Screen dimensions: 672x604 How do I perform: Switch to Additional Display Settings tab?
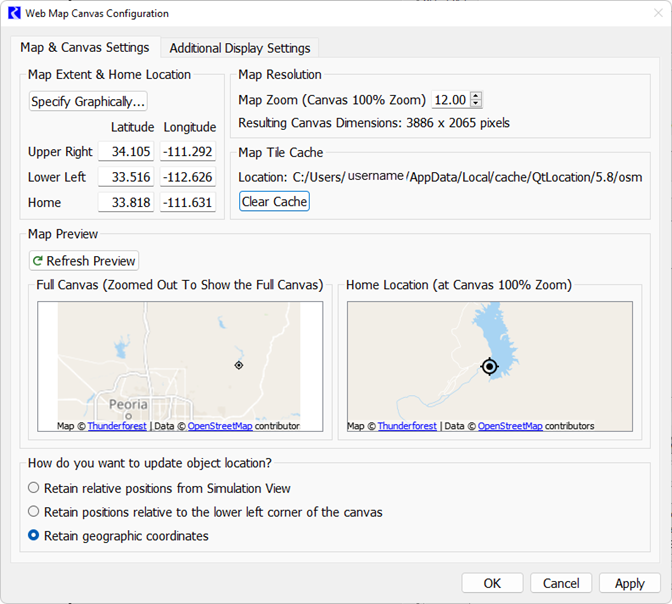tap(240, 48)
